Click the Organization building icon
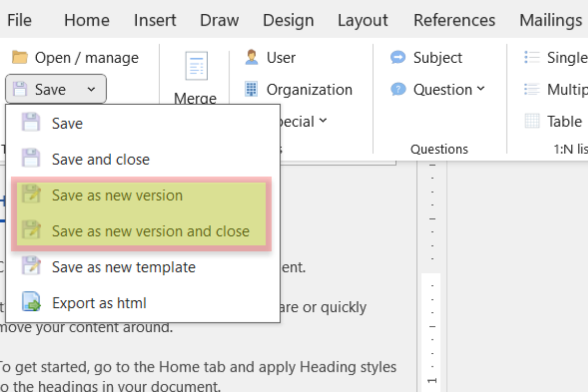 251,90
